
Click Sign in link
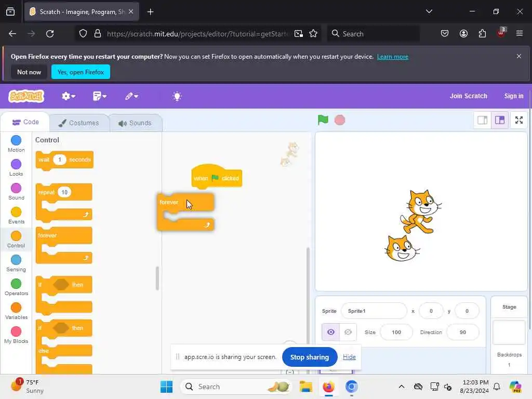coord(513,96)
